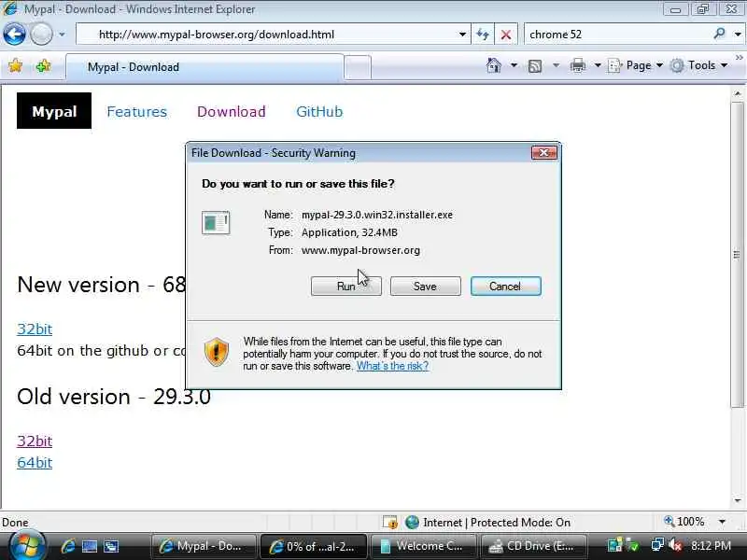Open the GitHub link
747x560 pixels.
319,111
